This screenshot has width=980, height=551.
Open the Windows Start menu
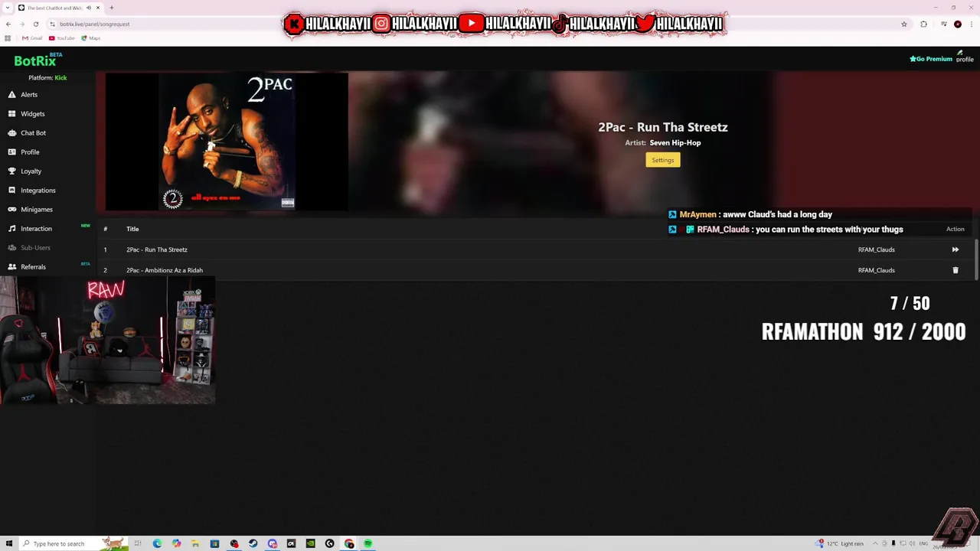9,543
